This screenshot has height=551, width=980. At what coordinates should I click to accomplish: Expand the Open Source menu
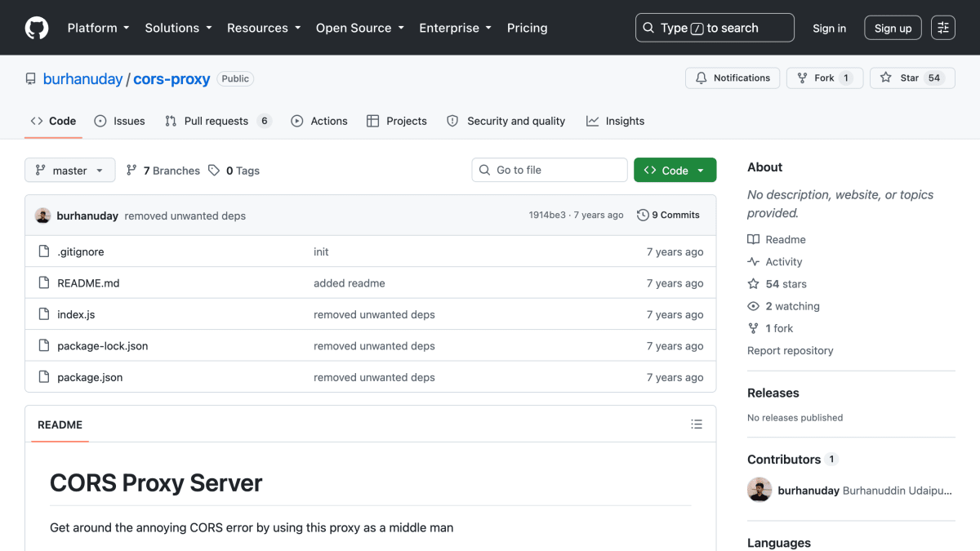click(359, 28)
